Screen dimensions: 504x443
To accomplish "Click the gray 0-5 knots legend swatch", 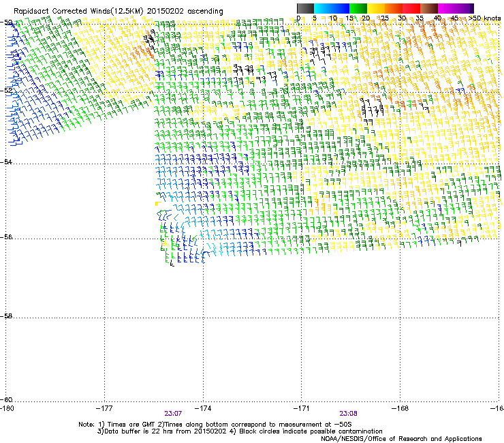I will tap(305, 8).
